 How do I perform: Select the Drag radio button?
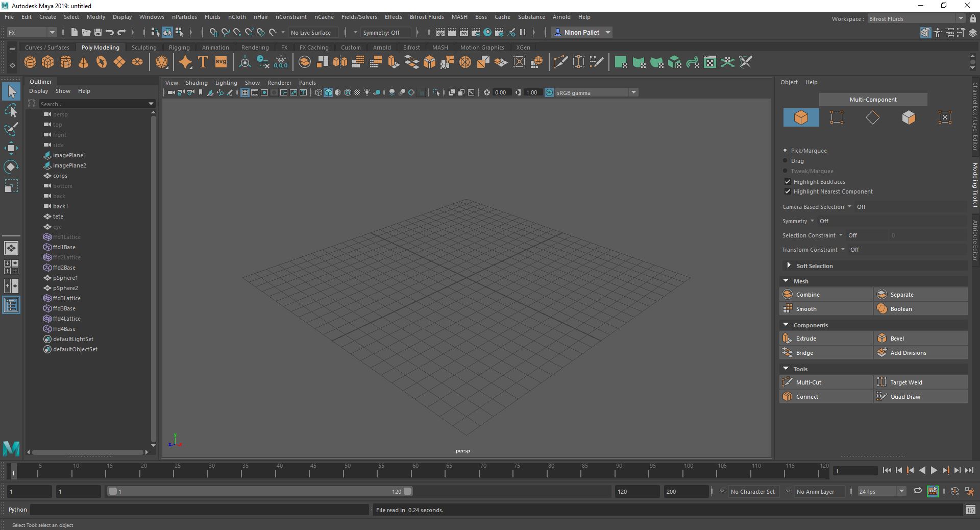tap(786, 160)
